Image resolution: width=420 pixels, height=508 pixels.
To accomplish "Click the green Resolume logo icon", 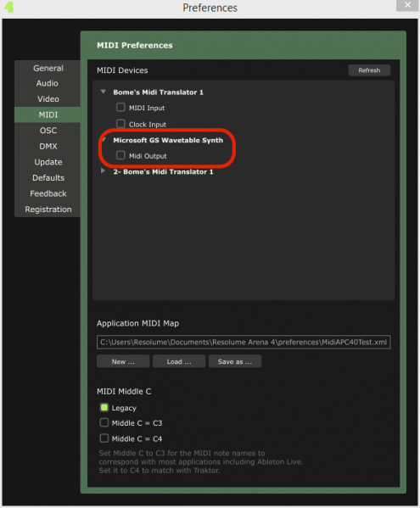I will coord(9,7).
